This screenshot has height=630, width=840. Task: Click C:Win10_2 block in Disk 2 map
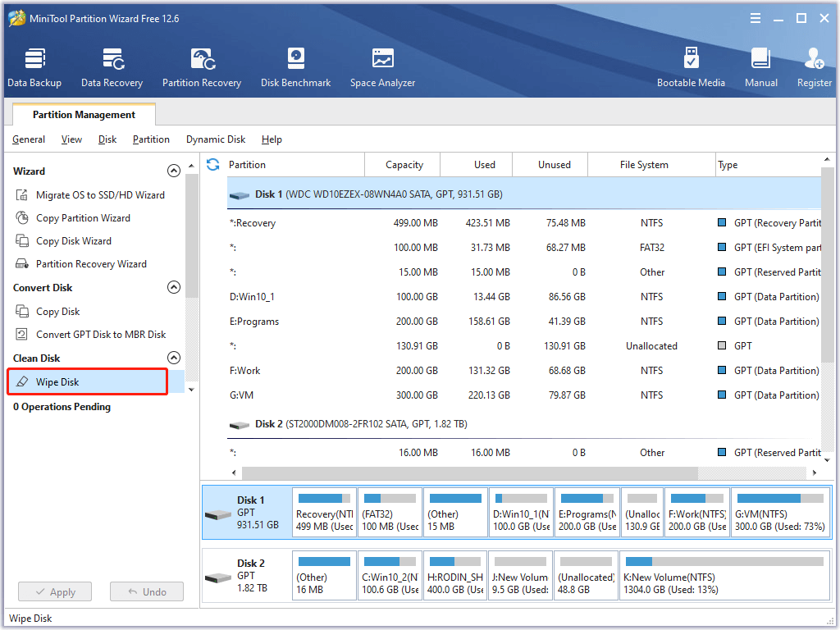click(390, 576)
